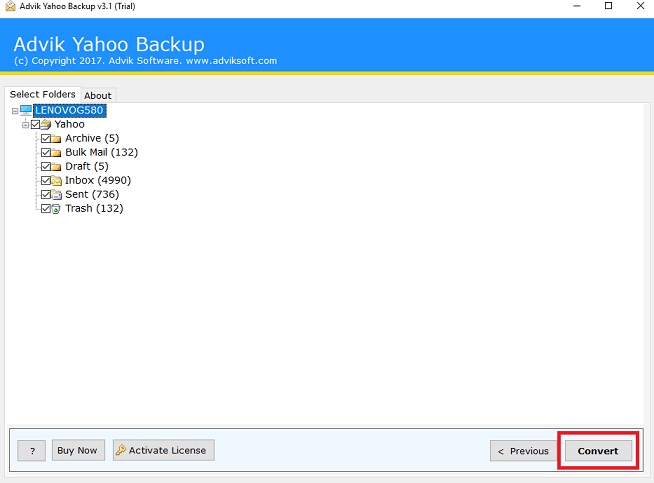The height and width of the screenshot is (483, 654).
Task: Maximize the Advik Yahoo Backup window
Action: coord(609,6)
